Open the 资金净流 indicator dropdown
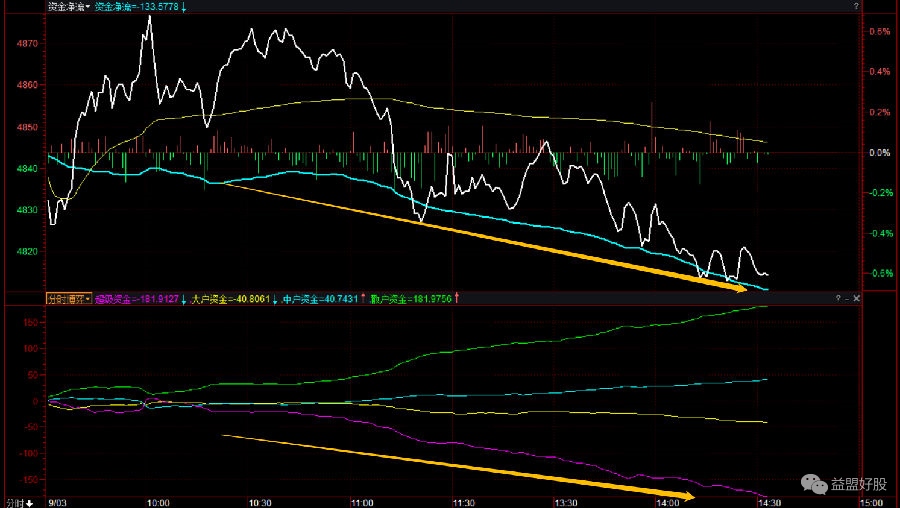The height and width of the screenshot is (508, 900). [68, 7]
